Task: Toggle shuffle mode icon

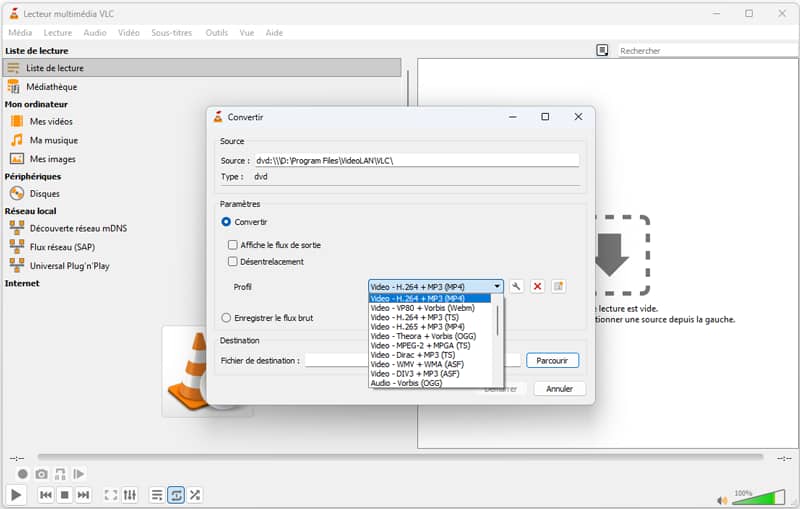Action: (195, 494)
